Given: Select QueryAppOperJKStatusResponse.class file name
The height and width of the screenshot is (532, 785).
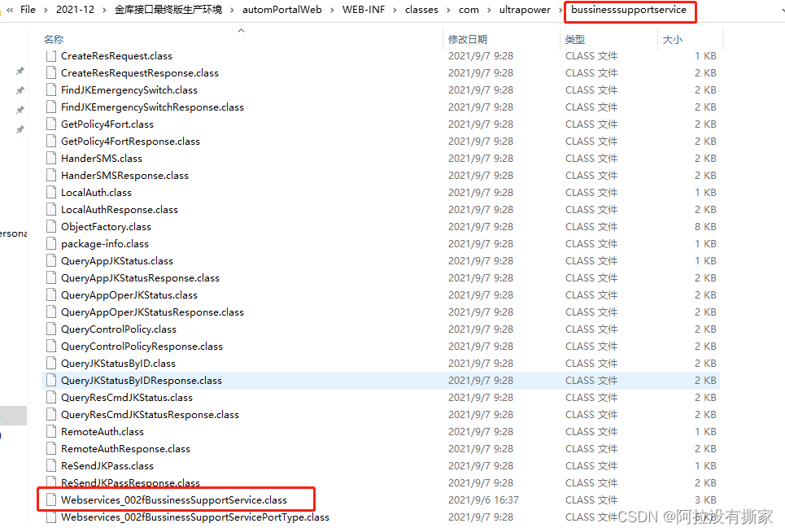Looking at the screenshot, I should tap(152, 312).
